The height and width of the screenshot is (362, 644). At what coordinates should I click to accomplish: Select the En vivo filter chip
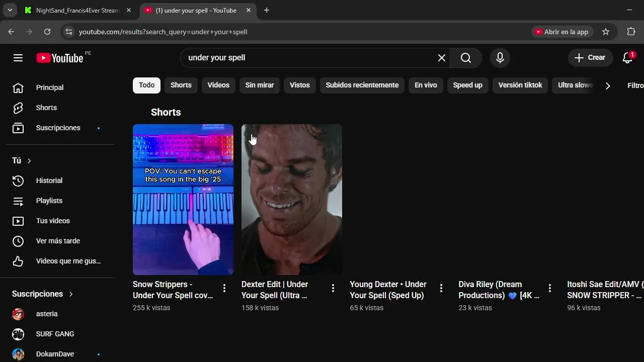tap(426, 85)
